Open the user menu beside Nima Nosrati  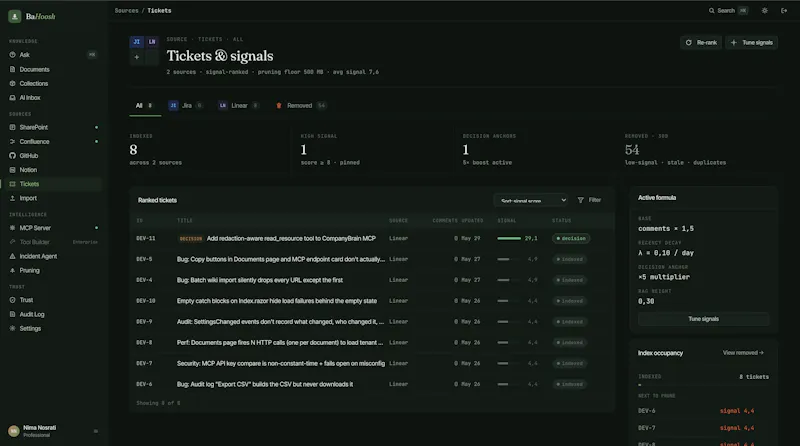(96, 431)
